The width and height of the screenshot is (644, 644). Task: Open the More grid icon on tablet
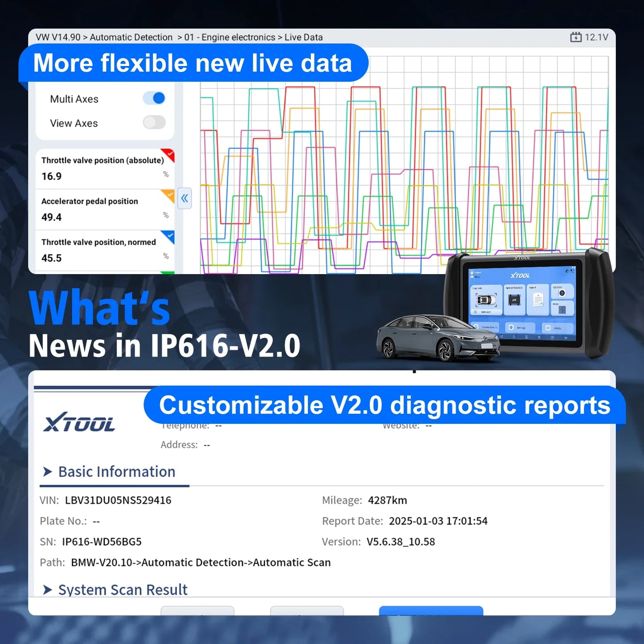pos(562,309)
